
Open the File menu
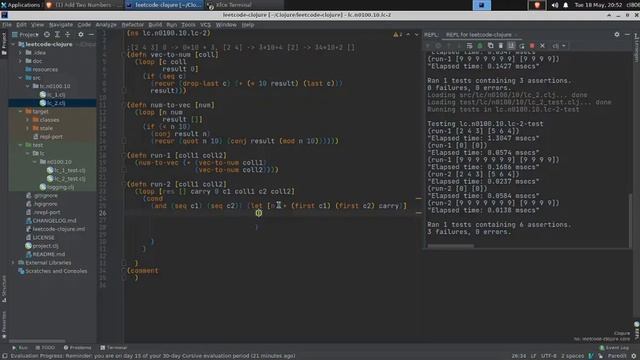pos(7,24)
